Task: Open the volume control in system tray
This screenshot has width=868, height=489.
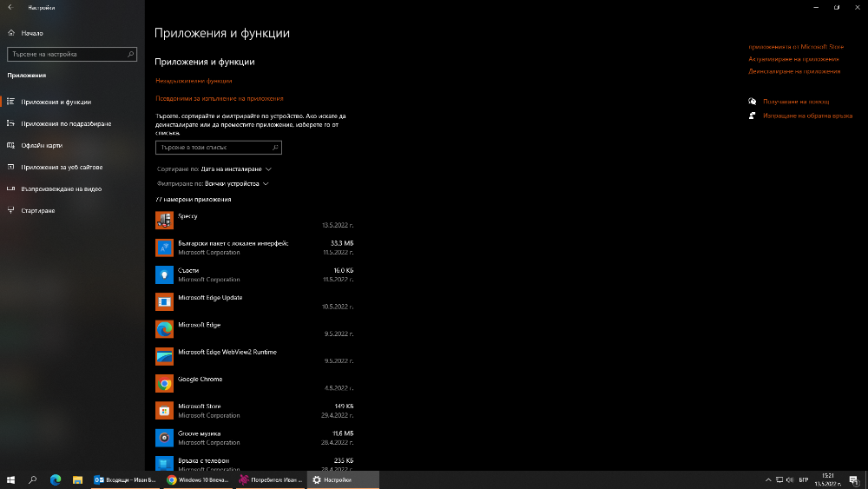Action: (x=790, y=479)
